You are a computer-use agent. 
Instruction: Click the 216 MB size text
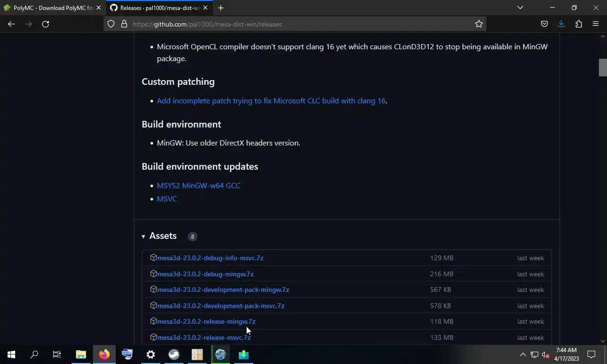[x=441, y=274]
